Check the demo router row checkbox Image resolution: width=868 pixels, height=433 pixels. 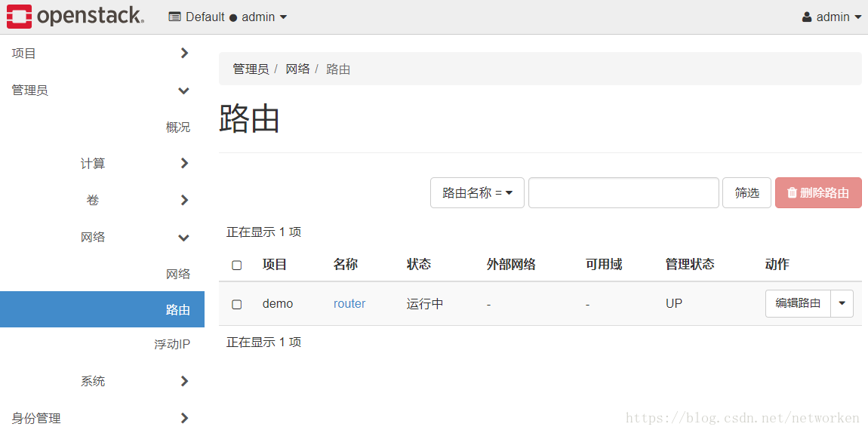pyautogui.click(x=237, y=304)
